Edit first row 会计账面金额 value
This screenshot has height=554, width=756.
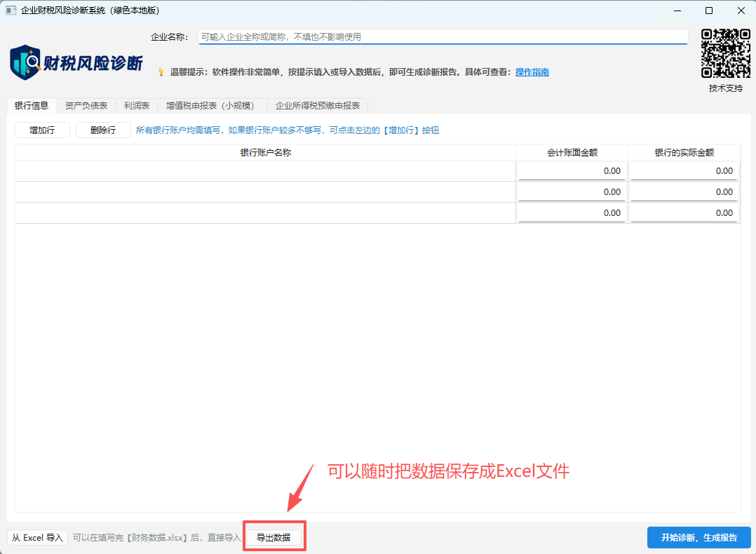click(x=572, y=170)
